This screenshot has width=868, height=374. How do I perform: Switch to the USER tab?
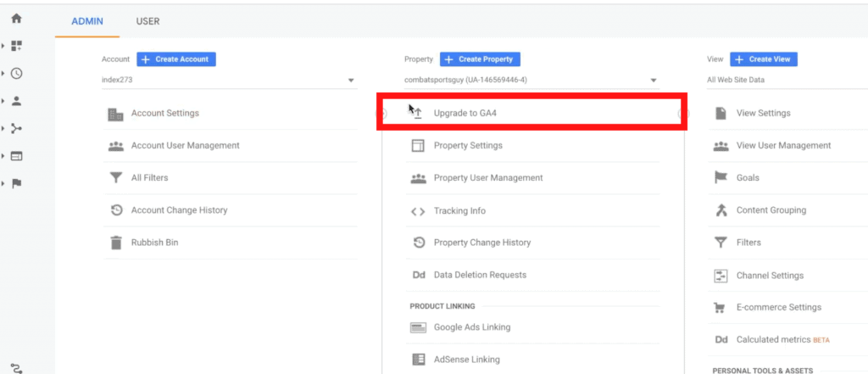147,21
